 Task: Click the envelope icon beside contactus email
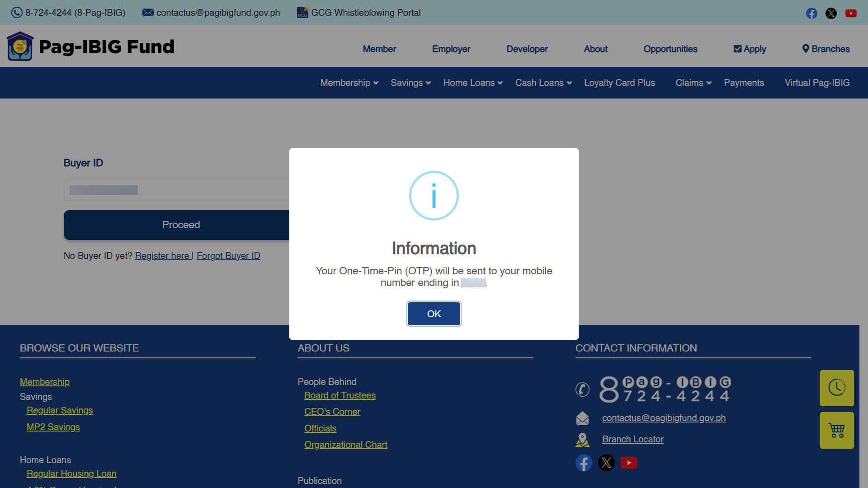[x=148, y=13]
